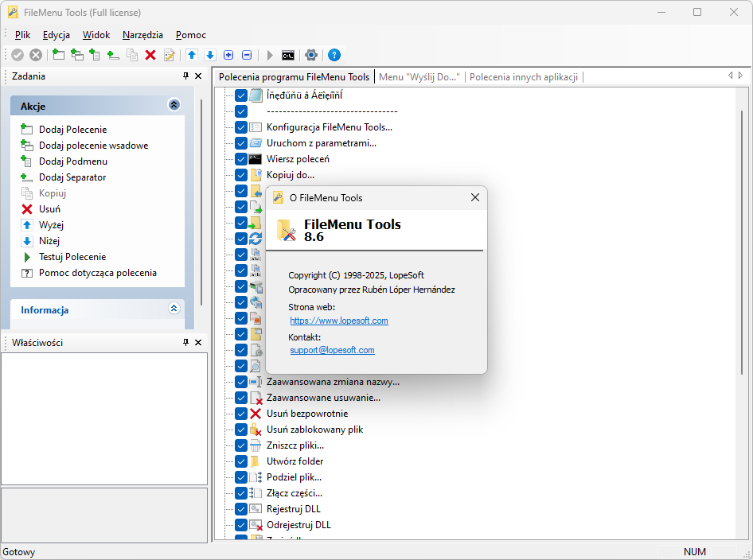Collapse the Akcje section chevron

(174, 105)
